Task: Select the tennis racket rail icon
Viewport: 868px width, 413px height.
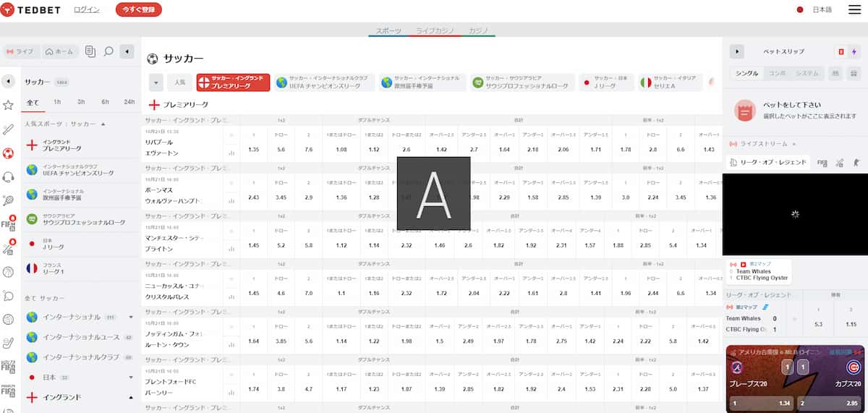Action: coord(8,200)
